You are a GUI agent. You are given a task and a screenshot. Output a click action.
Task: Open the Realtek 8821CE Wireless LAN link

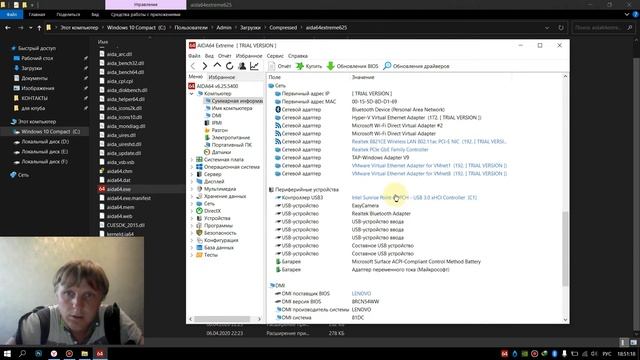(429, 142)
